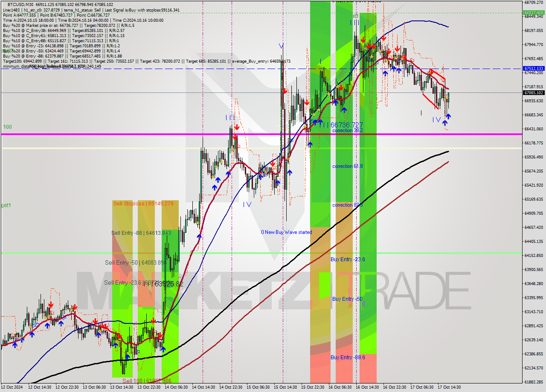Select the '15 Oct 14:30' time label

[285, 387]
